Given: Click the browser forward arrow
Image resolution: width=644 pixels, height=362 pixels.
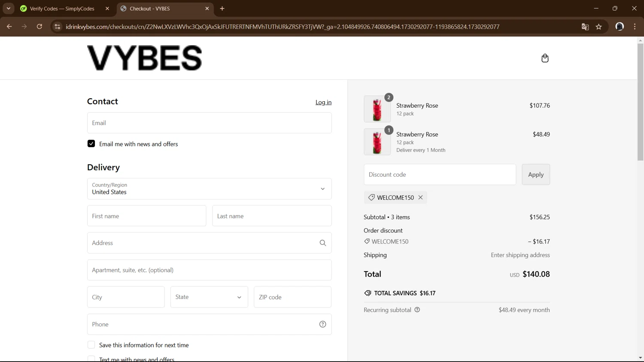Looking at the screenshot, I should [x=24, y=27].
